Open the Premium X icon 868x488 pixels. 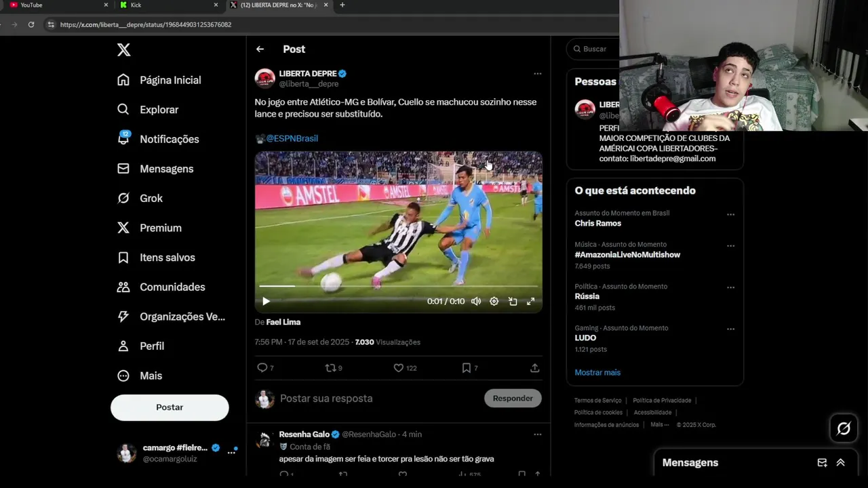click(x=123, y=228)
